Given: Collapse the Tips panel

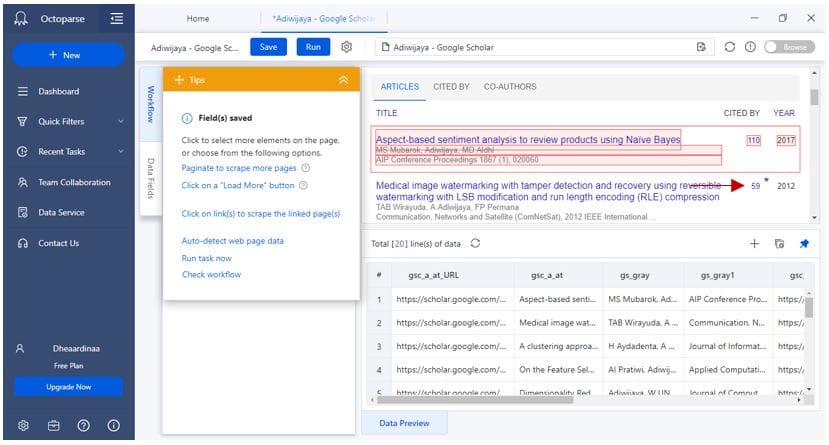Looking at the screenshot, I should click(x=343, y=80).
